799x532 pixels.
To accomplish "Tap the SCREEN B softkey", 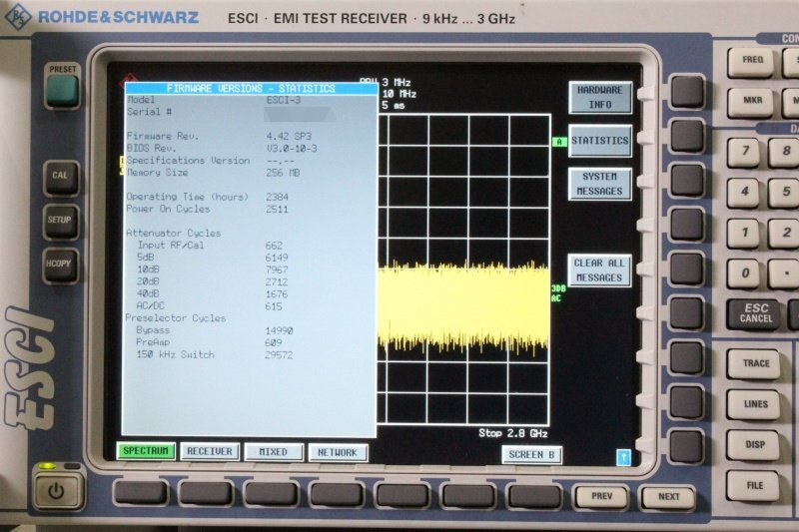I will click(x=531, y=454).
